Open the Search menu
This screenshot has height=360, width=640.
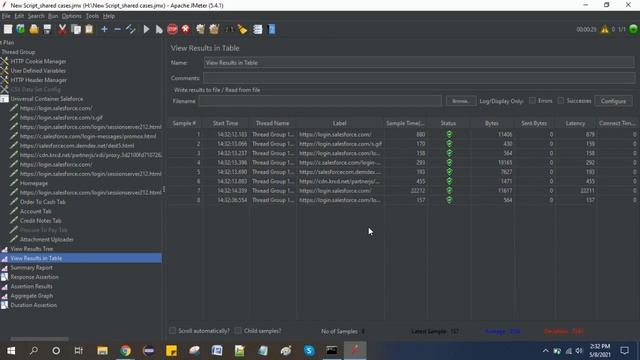(36, 16)
